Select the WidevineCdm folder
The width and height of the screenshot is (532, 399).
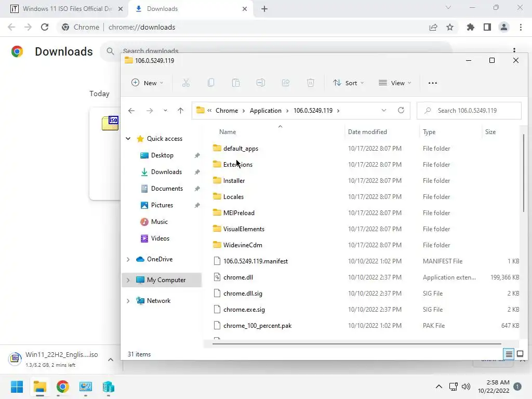[x=243, y=245]
